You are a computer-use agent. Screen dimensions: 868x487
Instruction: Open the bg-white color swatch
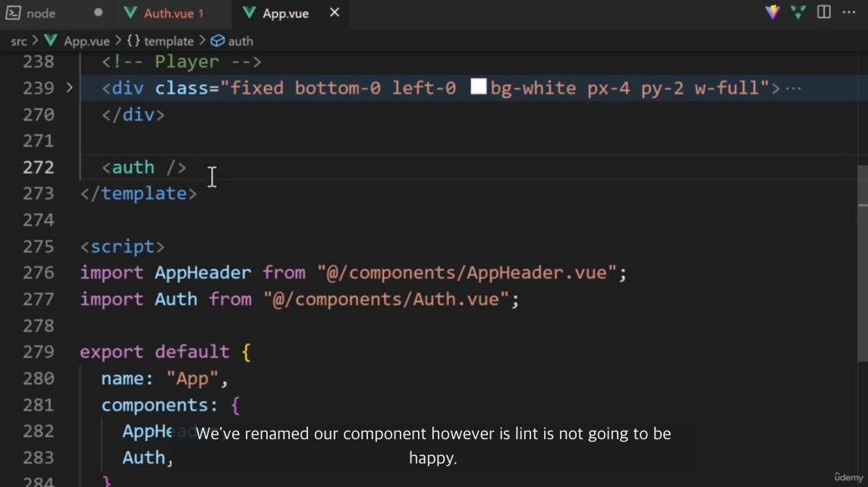click(x=478, y=86)
